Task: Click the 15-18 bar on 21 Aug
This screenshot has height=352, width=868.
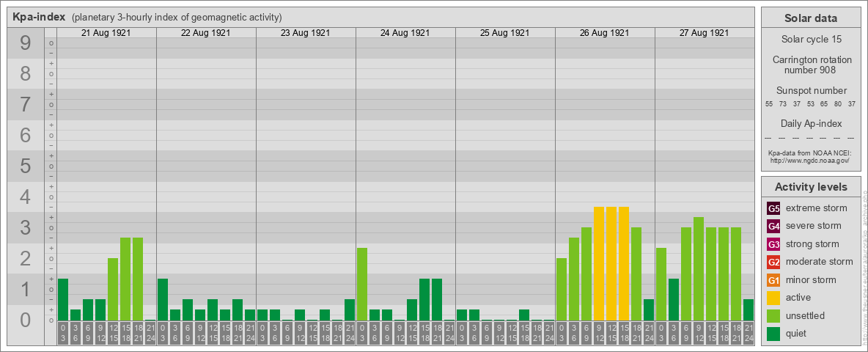Action: pyautogui.click(x=125, y=279)
